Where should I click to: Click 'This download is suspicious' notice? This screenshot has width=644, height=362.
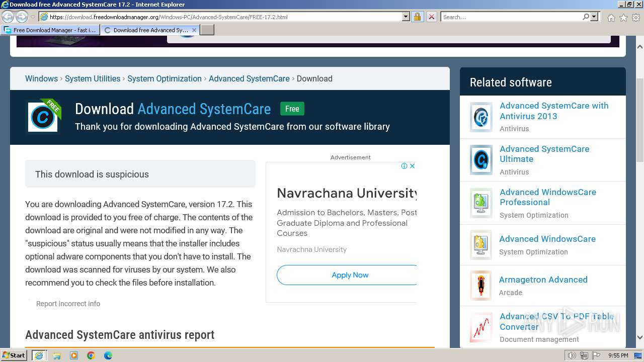tap(140, 174)
